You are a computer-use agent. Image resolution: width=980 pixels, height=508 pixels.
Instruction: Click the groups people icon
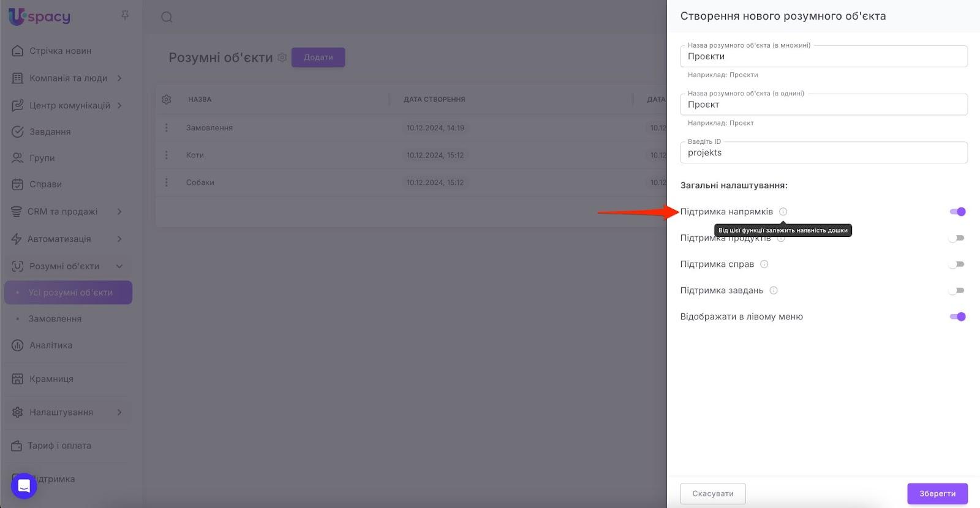(x=18, y=158)
